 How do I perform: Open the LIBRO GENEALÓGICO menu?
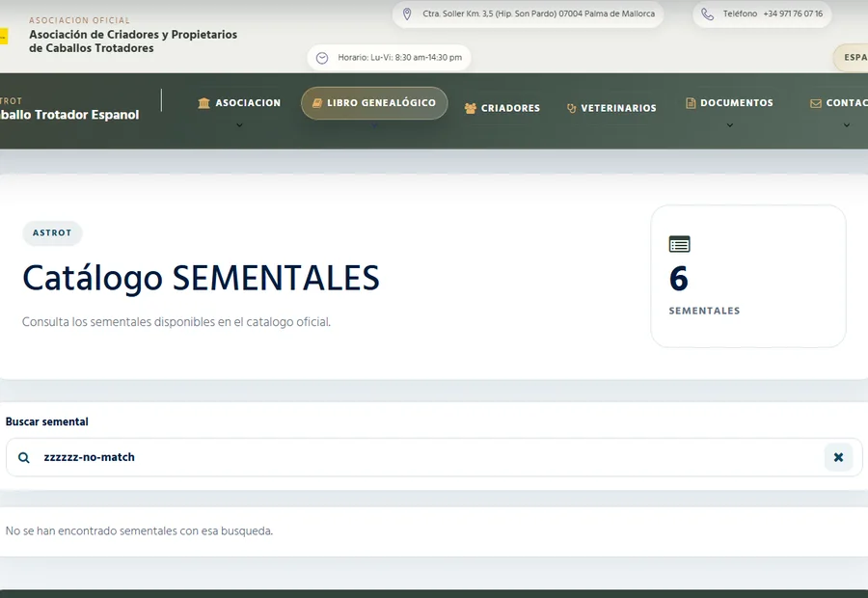374,103
